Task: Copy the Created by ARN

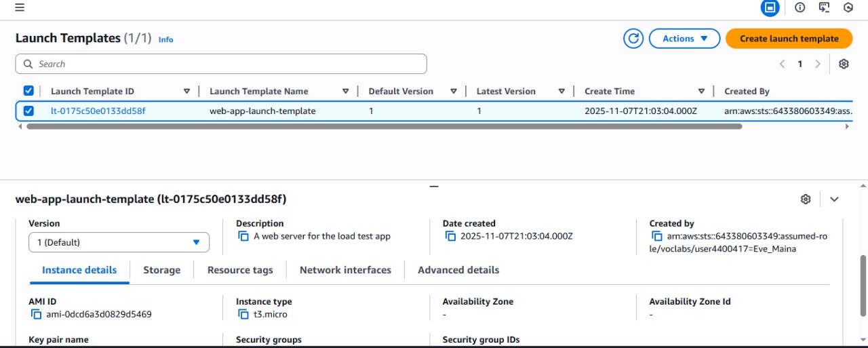Action: point(656,236)
